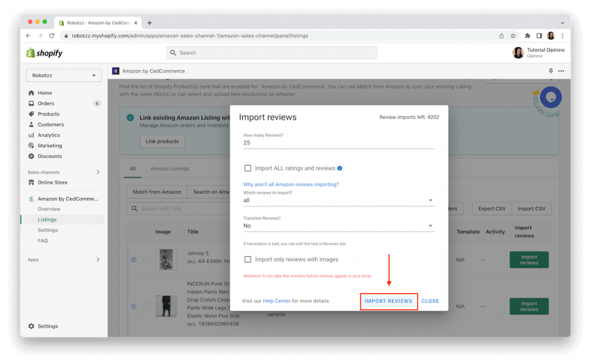
Task: Click the Settings gear icon
Action: click(x=31, y=326)
